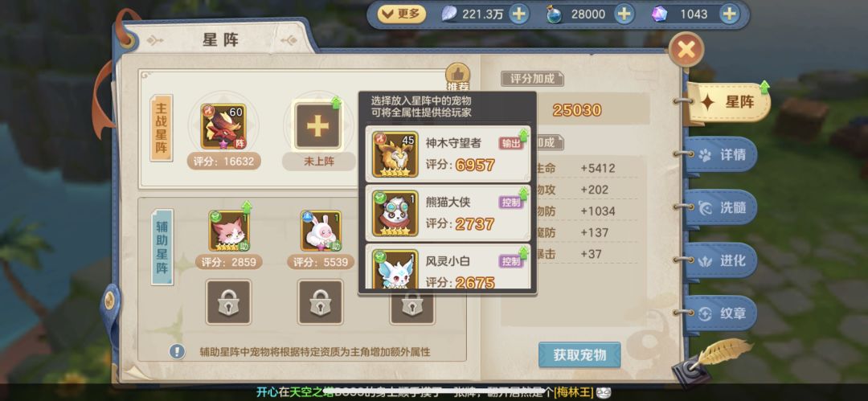Click the second locked support slot
The width and height of the screenshot is (868, 401).
pos(321,302)
